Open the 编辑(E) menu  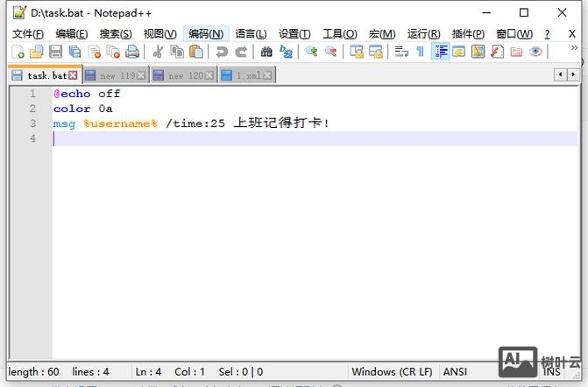[72, 34]
